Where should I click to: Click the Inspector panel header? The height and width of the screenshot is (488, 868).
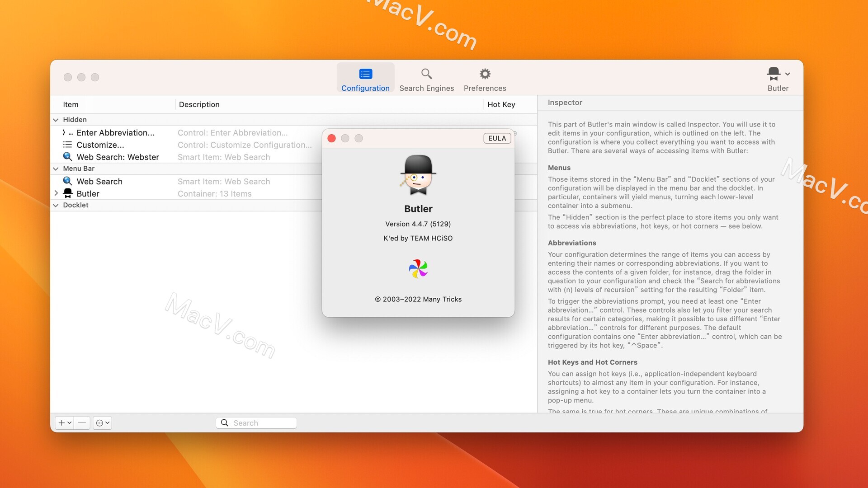pos(565,103)
